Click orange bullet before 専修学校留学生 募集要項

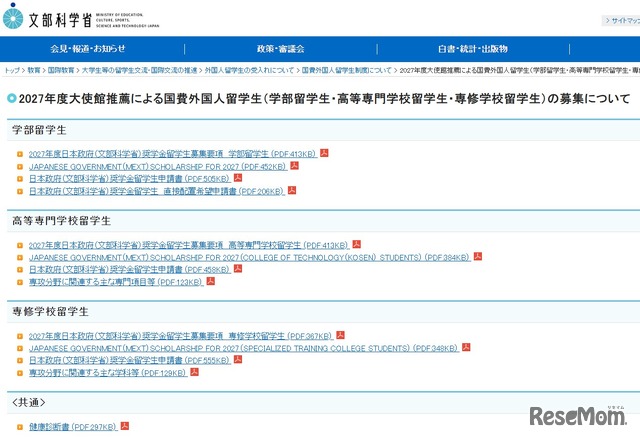[20, 337]
